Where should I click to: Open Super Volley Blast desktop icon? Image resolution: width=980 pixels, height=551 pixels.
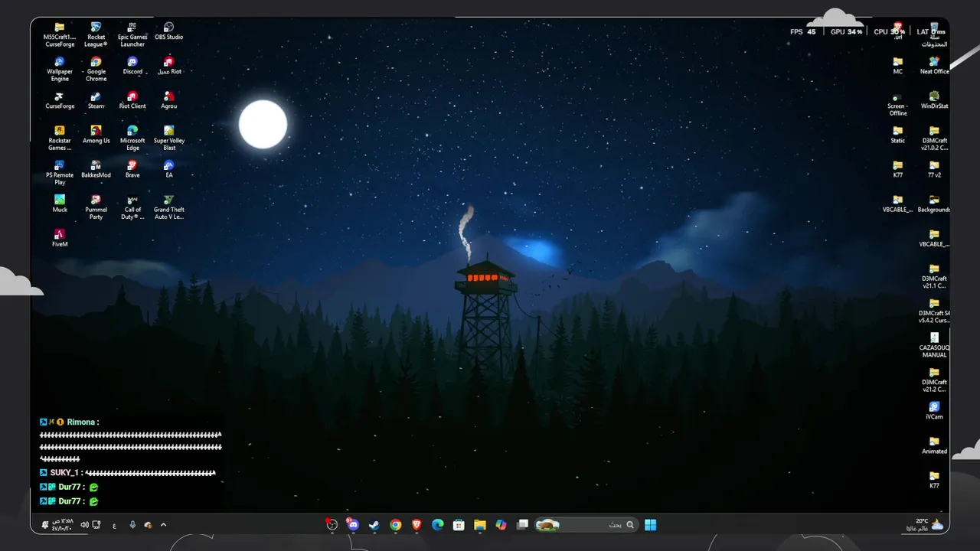[169, 138]
